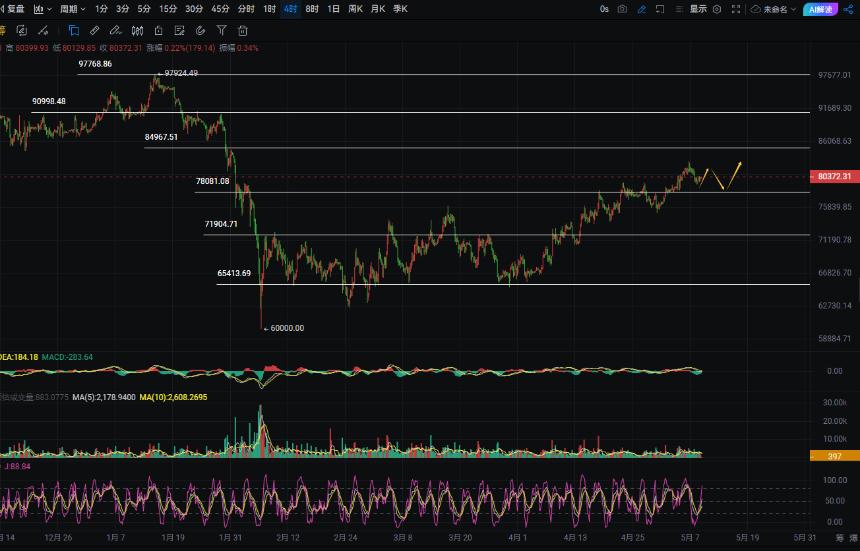This screenshot has width=860, height=551.
Task: Click the 4月13 date on time axis
Action: (x=575, y=537)
